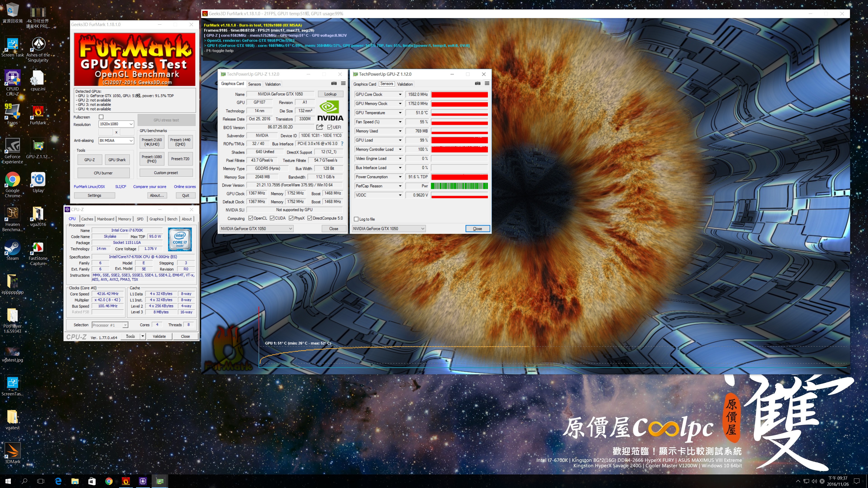Open Anti-aliasing 8X MSAA dropdown
868x488 pixels.
(x=116, y=141)
